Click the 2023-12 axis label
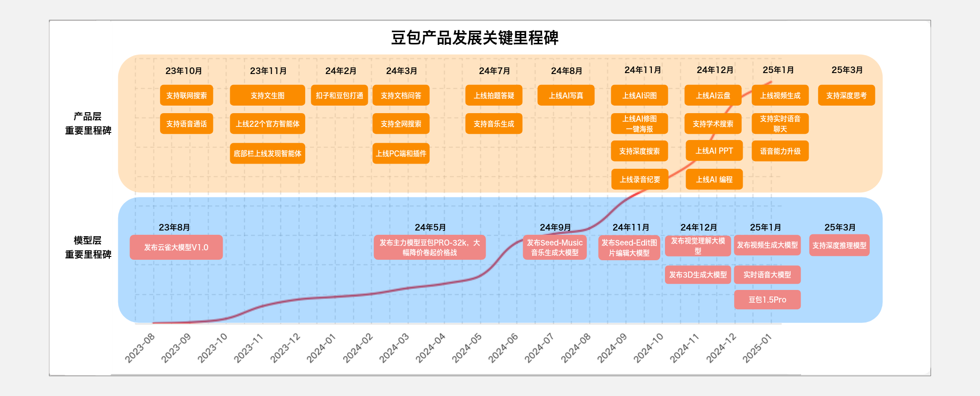The height and width of the screenshot is (396, 980). coord(285,348)
